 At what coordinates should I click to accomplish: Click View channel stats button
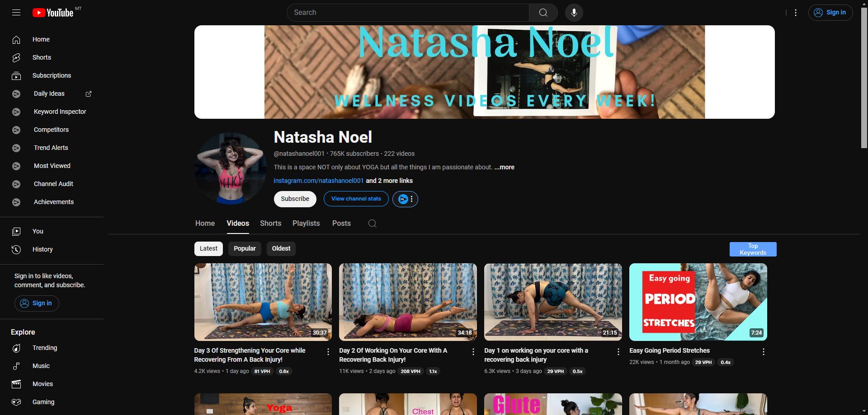tap(356, 199)
